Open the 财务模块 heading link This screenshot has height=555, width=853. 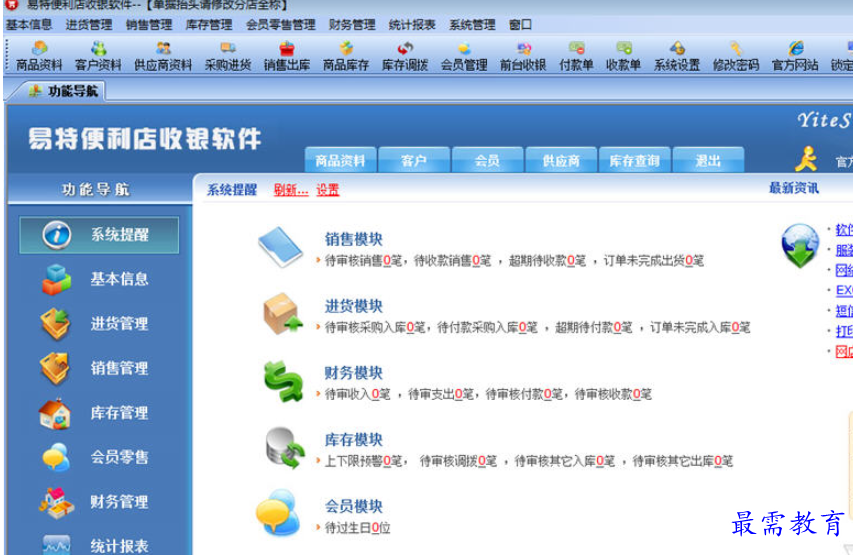tap(354, 373)
